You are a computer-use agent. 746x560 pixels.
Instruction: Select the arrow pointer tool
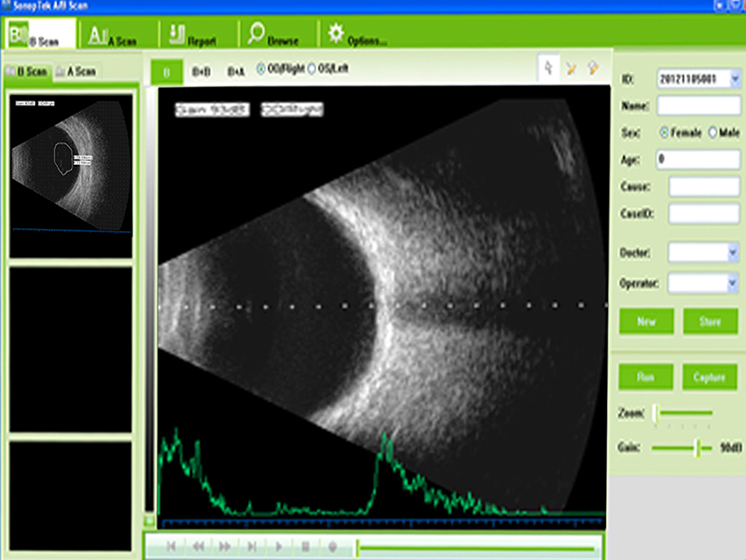click(x=548, y=69)
